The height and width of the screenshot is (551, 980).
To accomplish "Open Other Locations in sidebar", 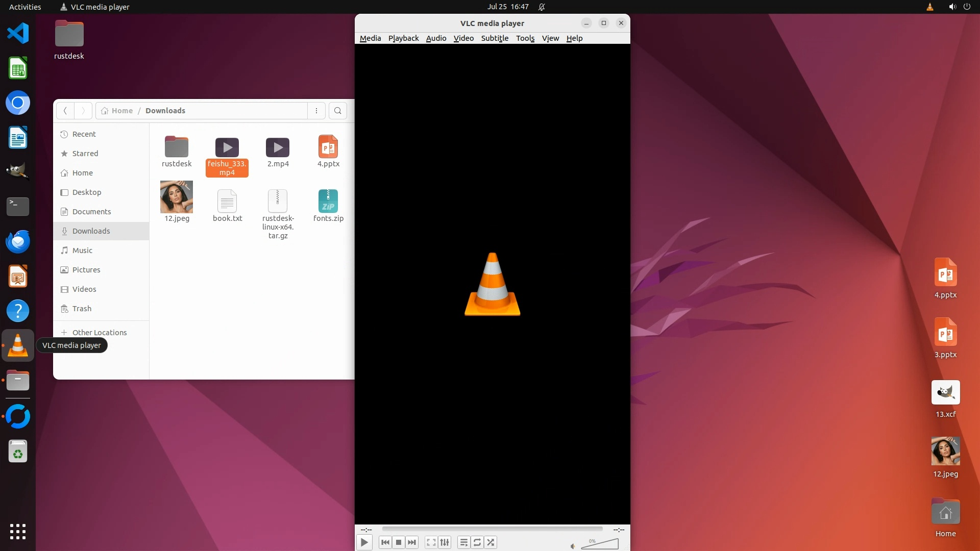I will point(99,333).
